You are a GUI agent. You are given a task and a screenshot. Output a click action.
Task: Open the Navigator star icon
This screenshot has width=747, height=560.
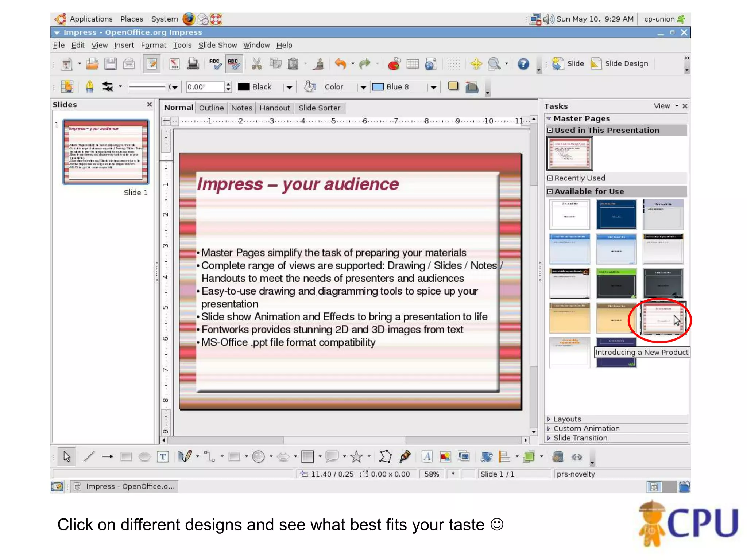point(476,64)
